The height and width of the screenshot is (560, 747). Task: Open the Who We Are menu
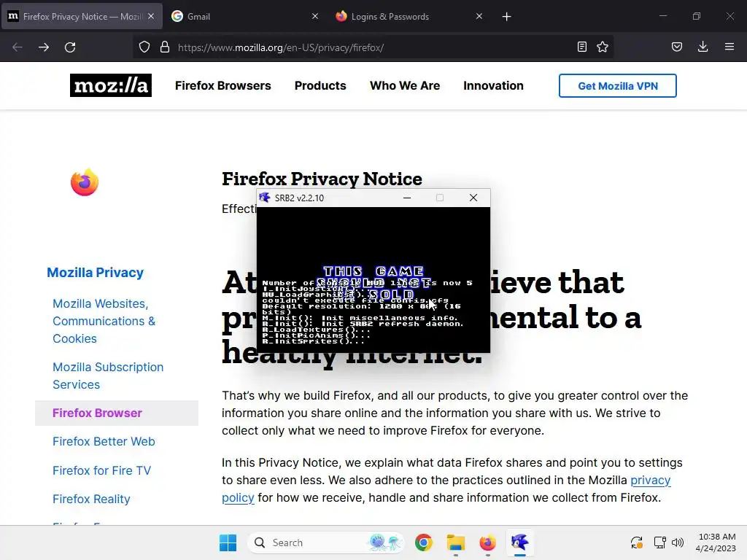point(405,86)
